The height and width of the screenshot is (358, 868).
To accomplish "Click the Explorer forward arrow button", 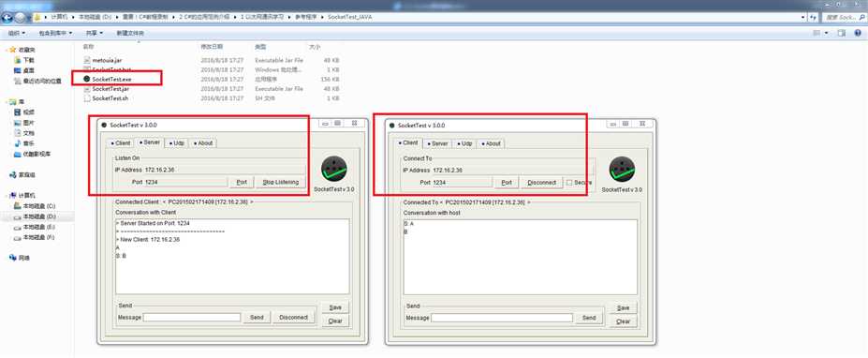I will point(20,17).
